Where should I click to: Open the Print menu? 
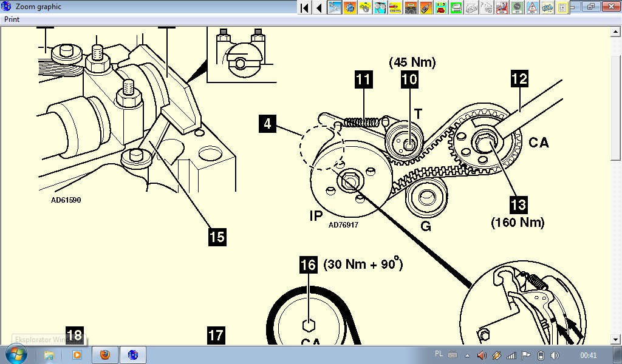tap(12, 19)
